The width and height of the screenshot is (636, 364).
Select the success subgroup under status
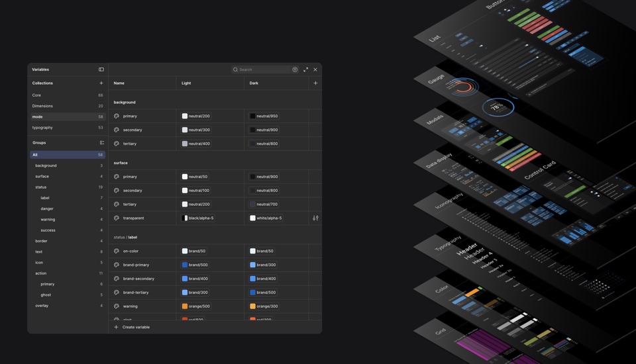pyautogui.click(x=68, y=230)
